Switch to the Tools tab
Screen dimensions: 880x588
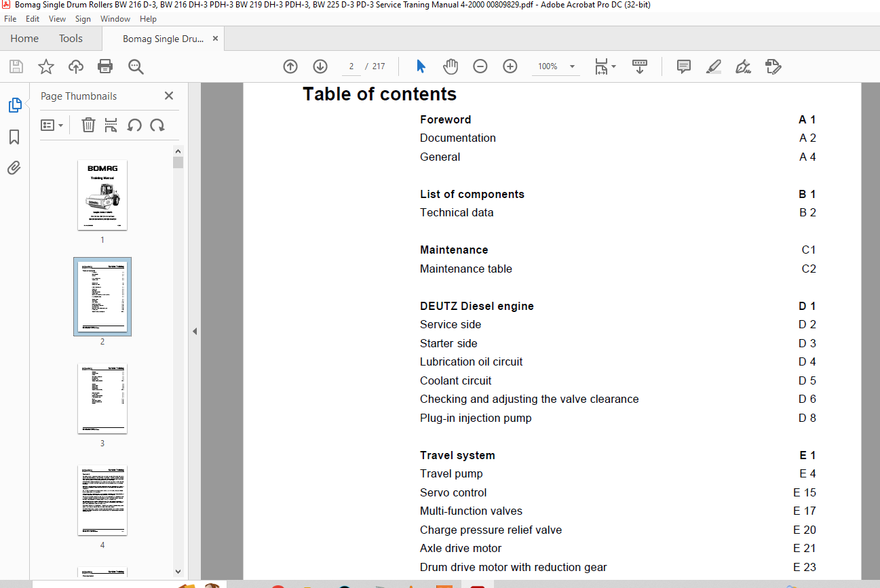(x=71, y=39)
